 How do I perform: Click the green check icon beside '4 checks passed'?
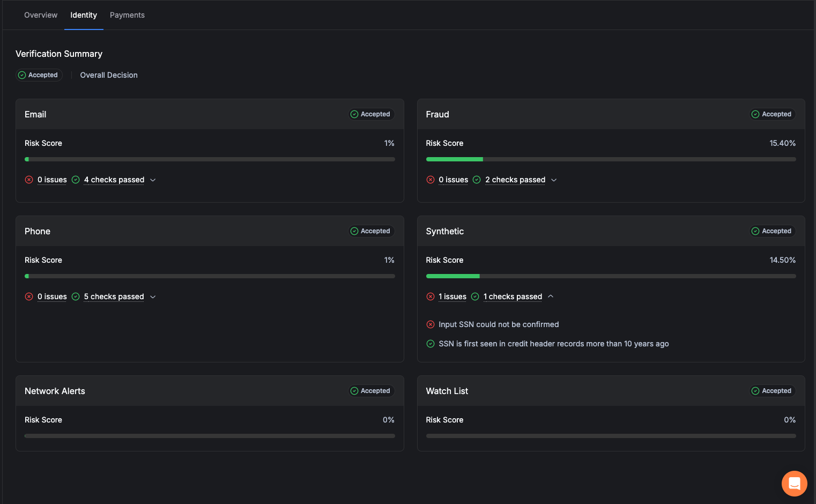click(75, 180)
